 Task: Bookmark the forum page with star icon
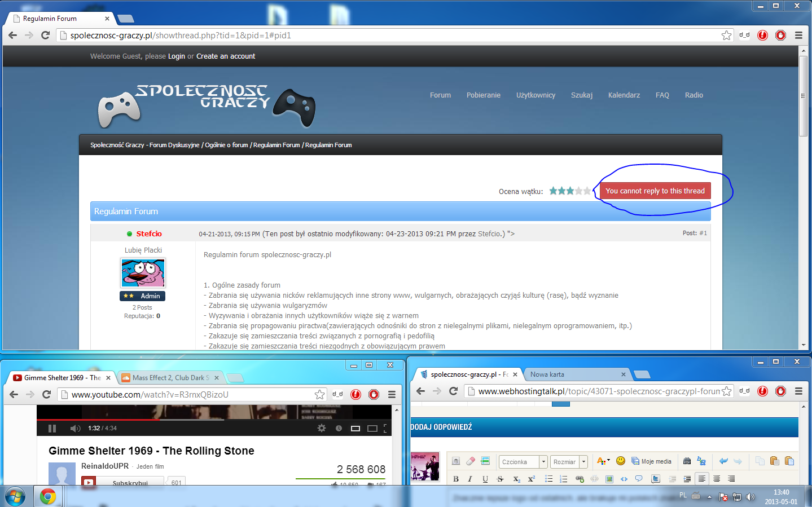pos(726,35)
